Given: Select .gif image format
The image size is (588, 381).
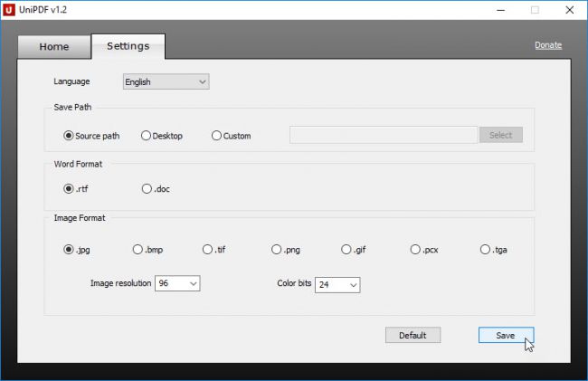Looking at the screenshot, I should pos(354,250).
